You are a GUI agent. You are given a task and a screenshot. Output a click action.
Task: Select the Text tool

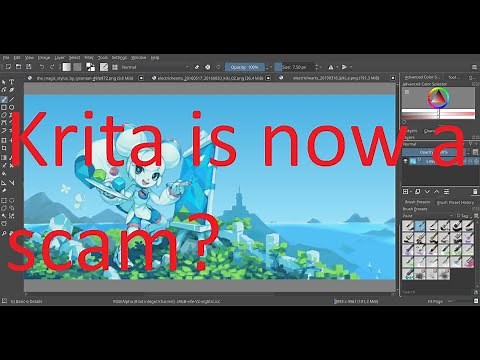(x=11, y=82)
